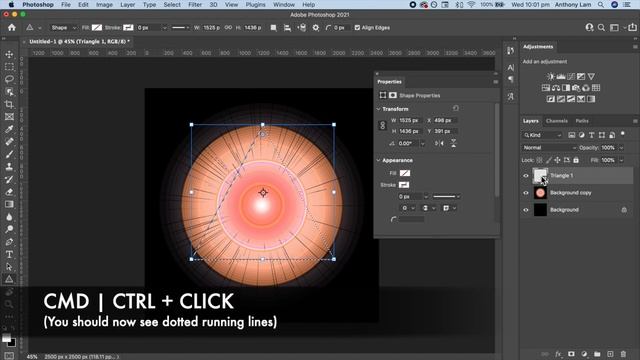Image resolution: width=640 pixels, height=360 pixels.
Task: Add Curves adjustment
Action: (571, 76)
